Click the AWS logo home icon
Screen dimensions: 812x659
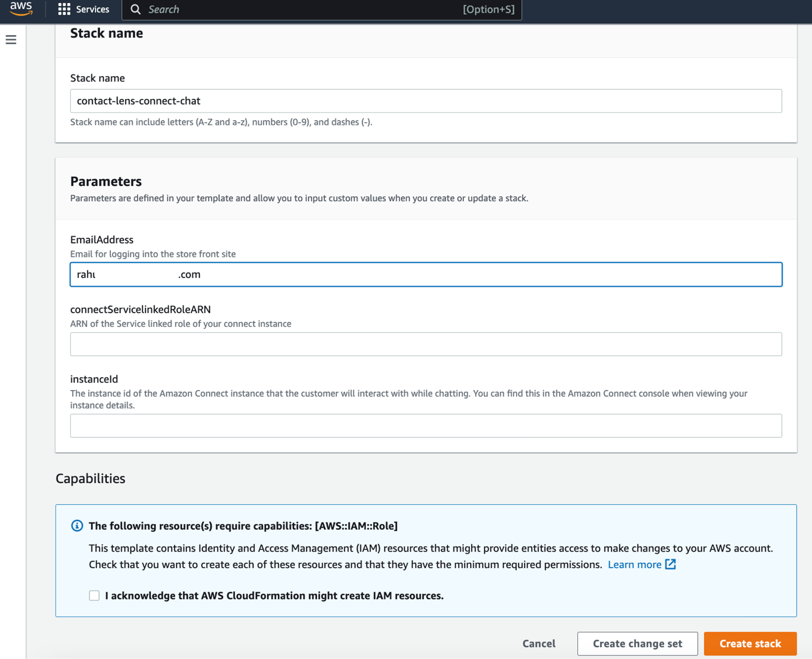coord(21,9)
